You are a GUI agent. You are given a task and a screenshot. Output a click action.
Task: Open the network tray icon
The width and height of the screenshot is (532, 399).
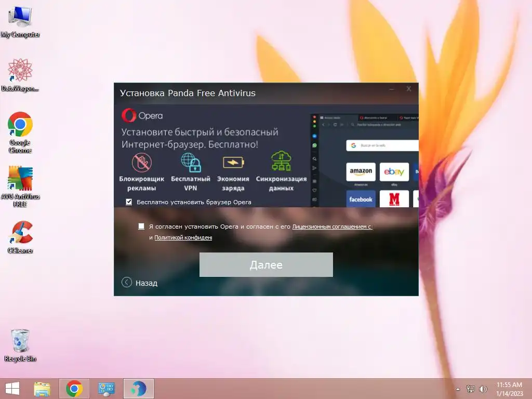coord(471,389)
